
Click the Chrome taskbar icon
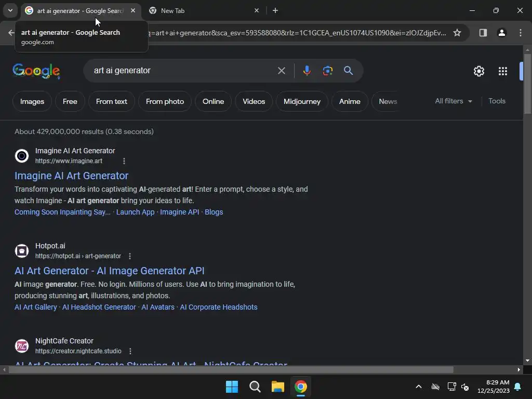pos(301,387)
